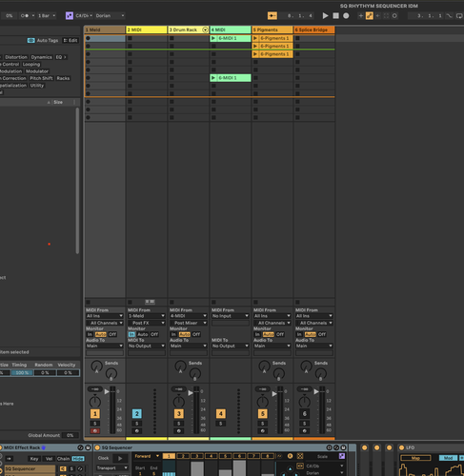Viewport: 464px width, 476px height.
Task: Set track 5 Monitor to Off
Action: pyautogui.click(x=280, y=334)
